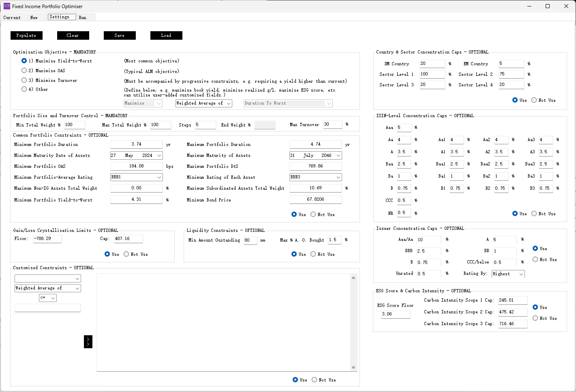Click scroll up arrow in constraints list
Image resolution: width=576 pixels, height=392 pixels.
(353, 278)
